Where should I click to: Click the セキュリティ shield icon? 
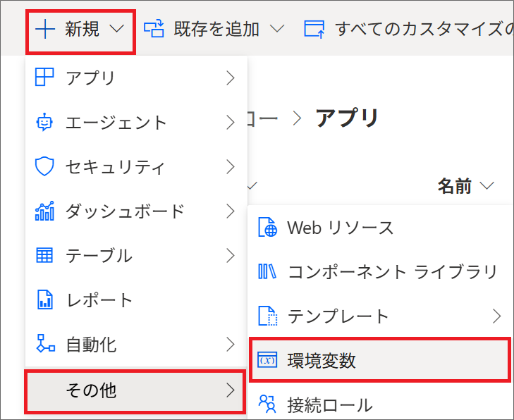44,166
